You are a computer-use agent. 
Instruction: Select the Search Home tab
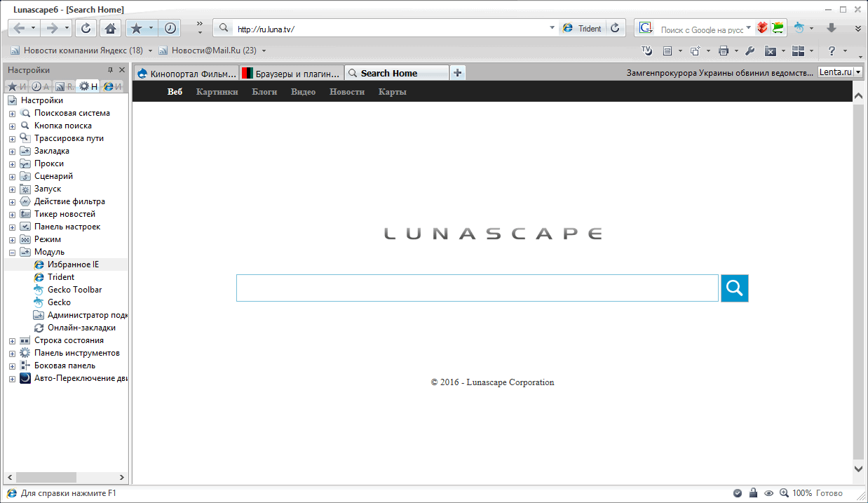[396, 73]
